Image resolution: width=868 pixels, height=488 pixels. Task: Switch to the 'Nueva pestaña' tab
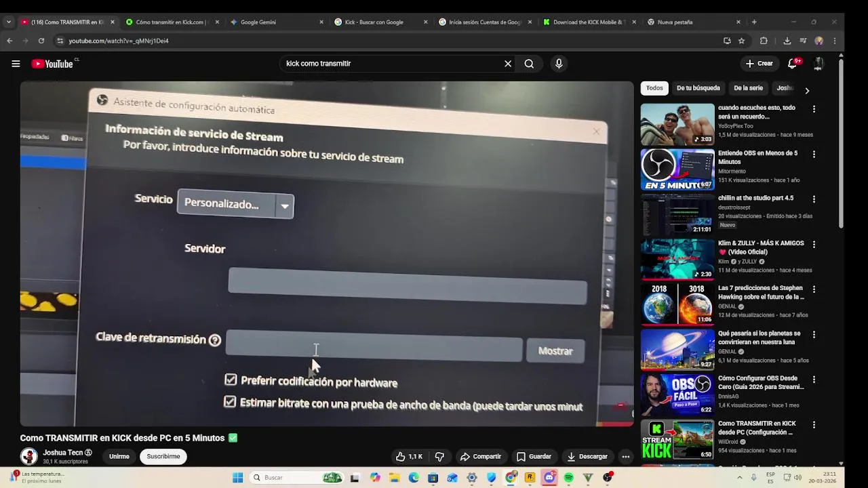(x=694, y=22)
